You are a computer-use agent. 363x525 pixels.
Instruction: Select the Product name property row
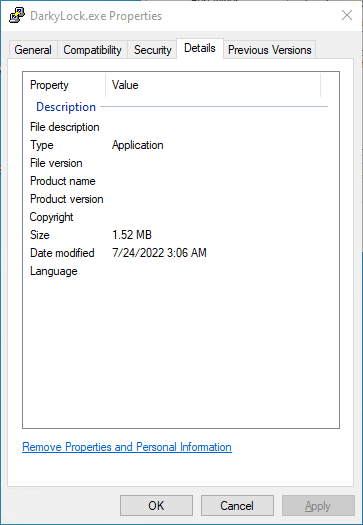181,181
